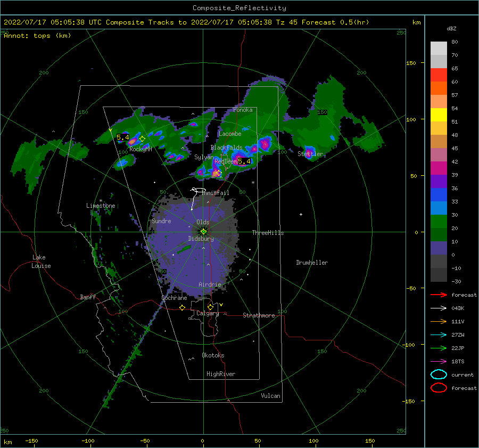479x448 pixels.
Task: Click the Sylvan label on map
Action: coord(204,157)
